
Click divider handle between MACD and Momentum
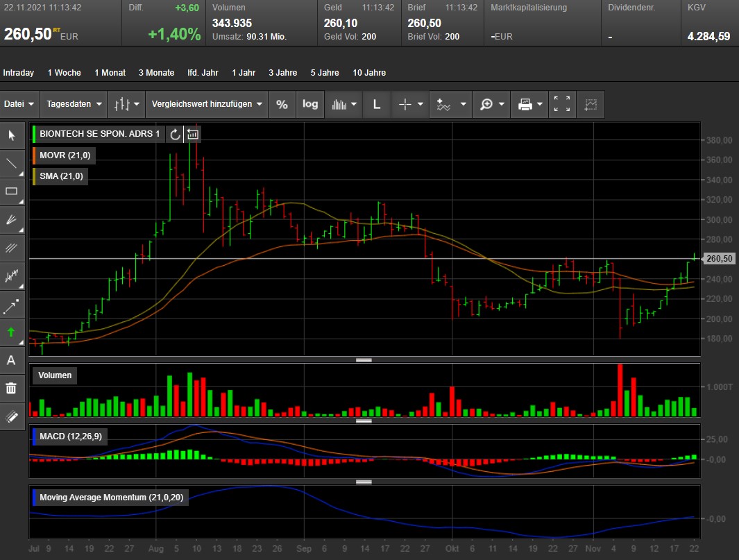pos(364,482)
